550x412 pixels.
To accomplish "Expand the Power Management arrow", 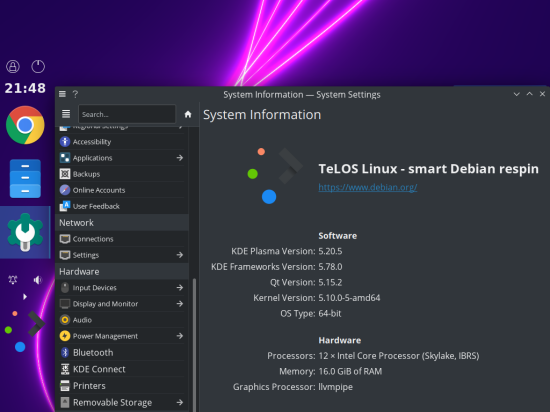I will 180,336.
